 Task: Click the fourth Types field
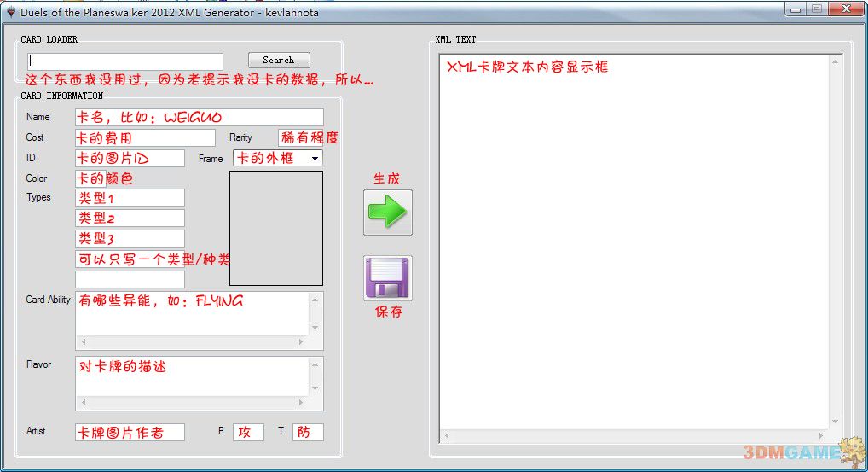(x=130, y=259)
